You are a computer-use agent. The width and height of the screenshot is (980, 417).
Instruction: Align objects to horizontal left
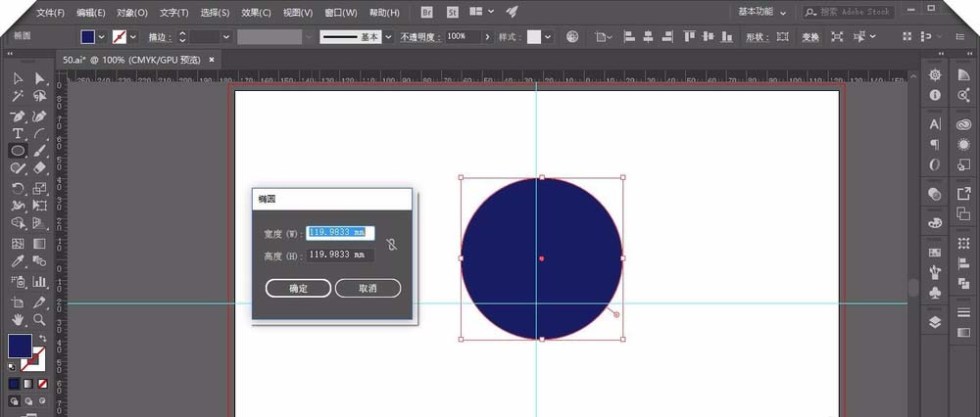pos(629,37)
